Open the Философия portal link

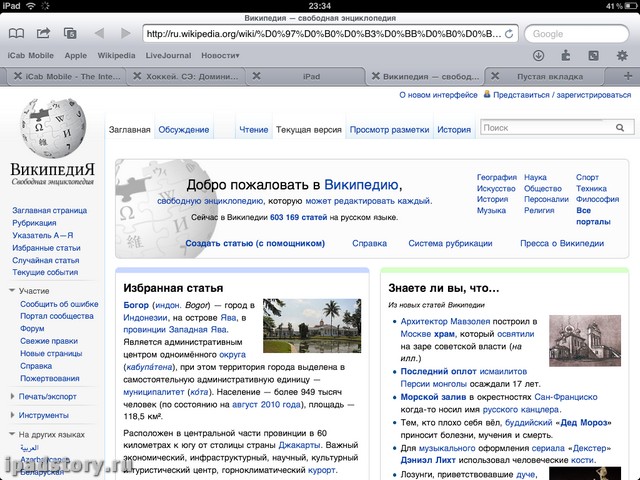pyautogui.click(x=598, y=199)
